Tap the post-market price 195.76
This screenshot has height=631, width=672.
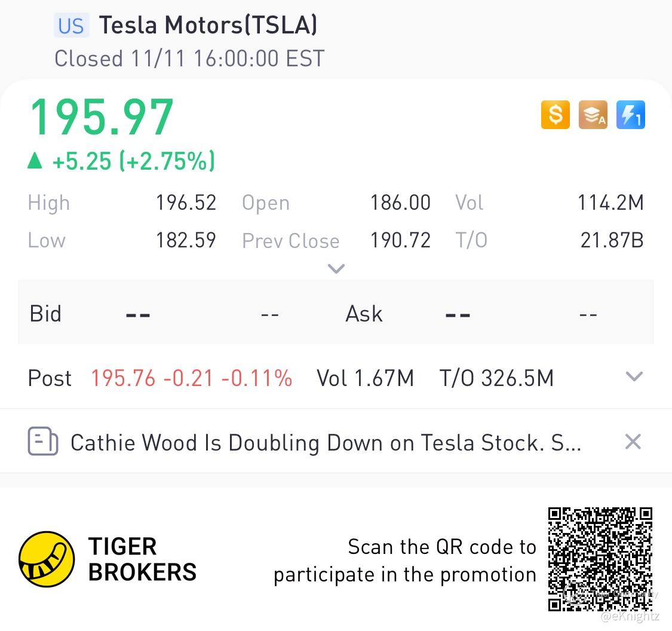(123, 378)
